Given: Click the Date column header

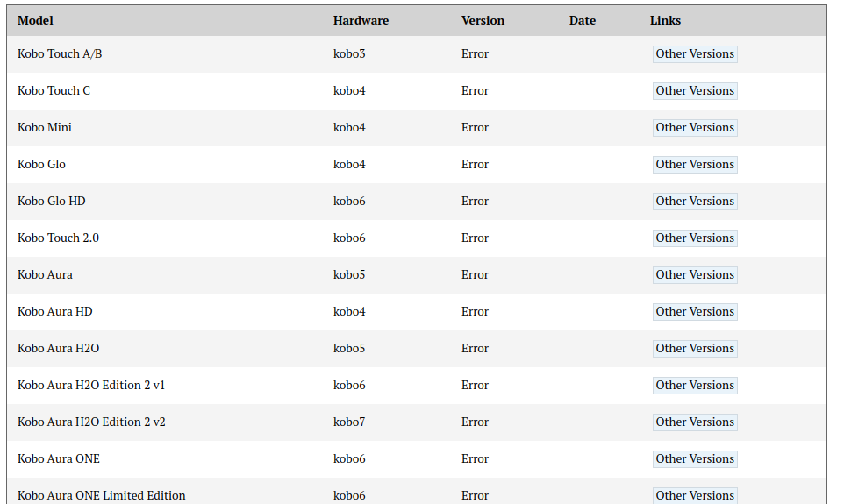Looking at the screenshot, I should [x=582, y=20].
